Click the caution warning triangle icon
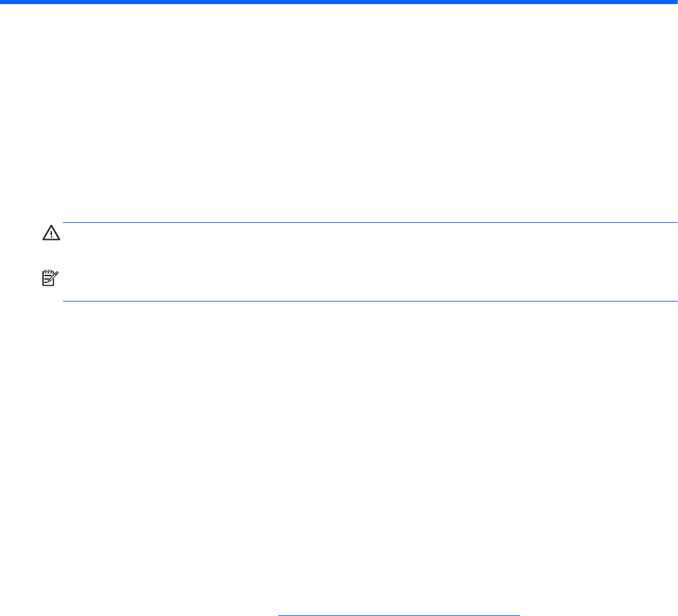This screenshot has width=678, height=616. pyautogui.click(x=51, y=232)
